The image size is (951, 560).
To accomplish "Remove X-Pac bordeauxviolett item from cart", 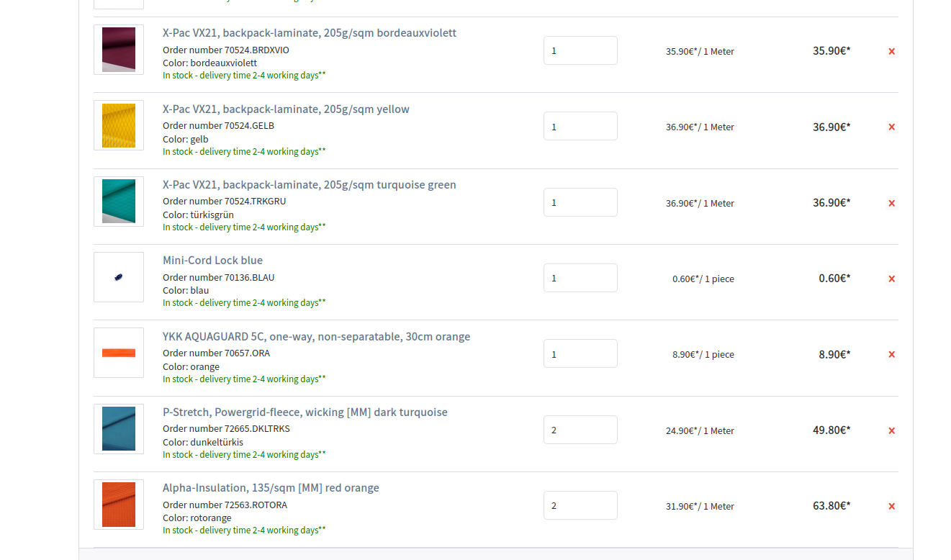I will pos(891,51).
